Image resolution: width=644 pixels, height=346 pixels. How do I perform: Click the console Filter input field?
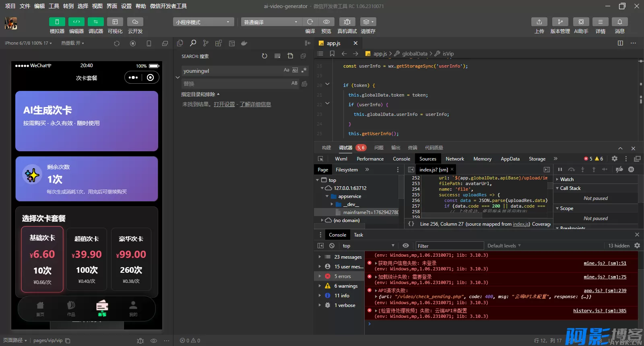pos(449,246)
